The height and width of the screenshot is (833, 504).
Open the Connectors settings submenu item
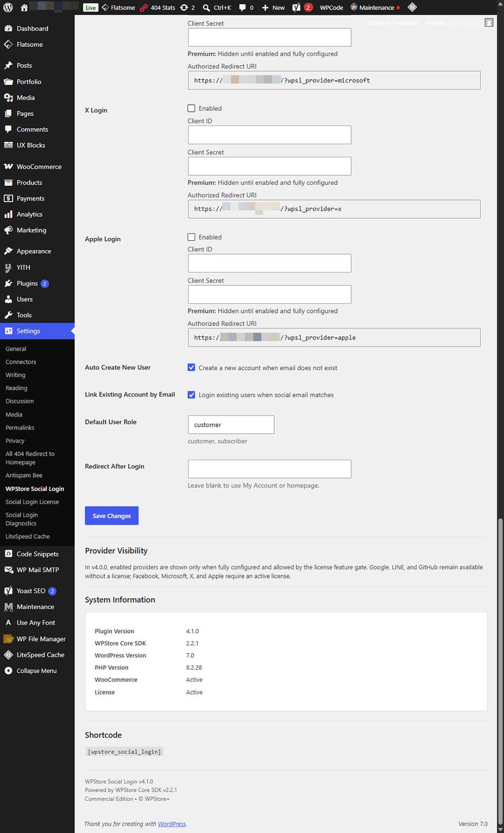click(x=21, y=362)
